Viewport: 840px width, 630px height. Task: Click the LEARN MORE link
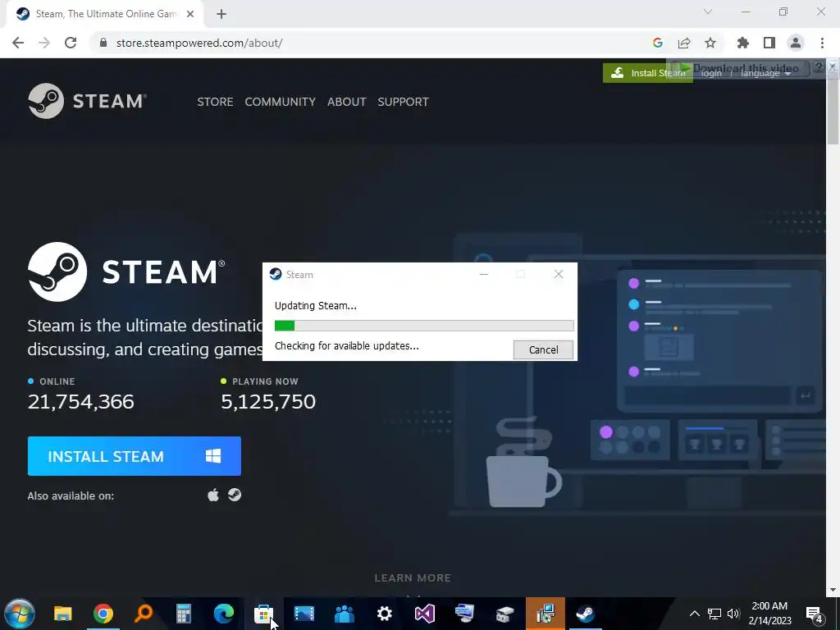click(x=413, y=578)
